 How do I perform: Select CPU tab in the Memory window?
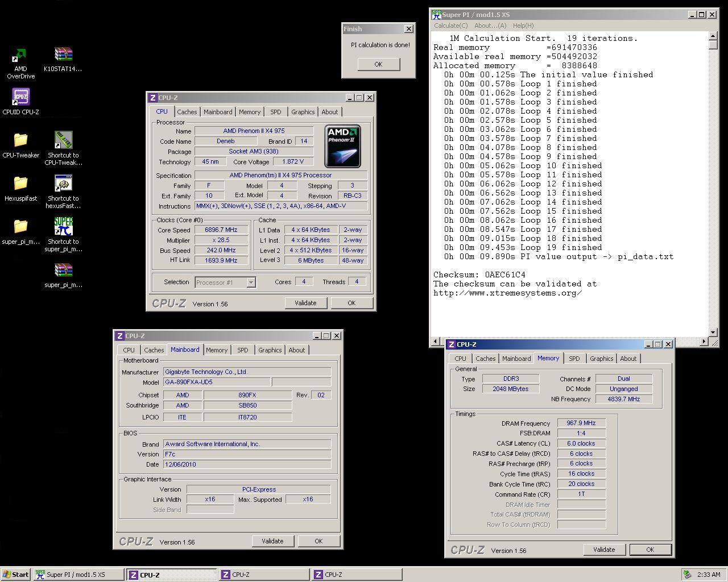[461, 359]
